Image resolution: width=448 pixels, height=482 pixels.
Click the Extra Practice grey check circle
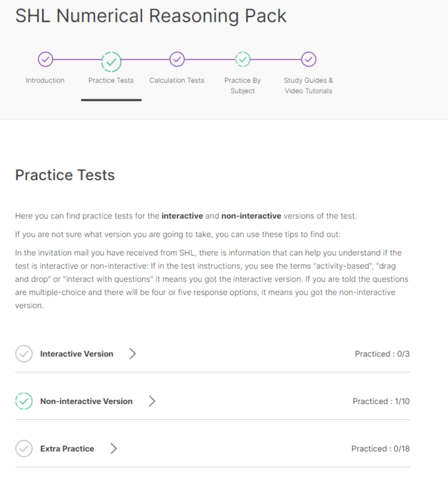pyautogui.click(x=24, y=448)
